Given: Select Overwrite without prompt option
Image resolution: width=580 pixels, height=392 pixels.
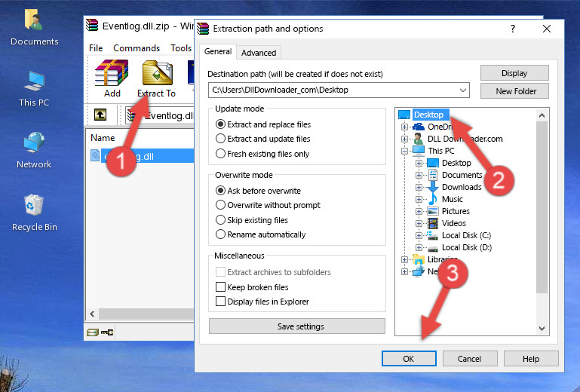Looking at the screenshot, I should tap(220, 205).
